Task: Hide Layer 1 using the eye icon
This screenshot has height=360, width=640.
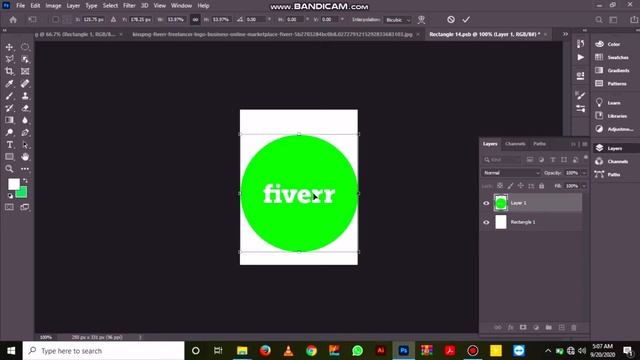Action: click(486, 203)
